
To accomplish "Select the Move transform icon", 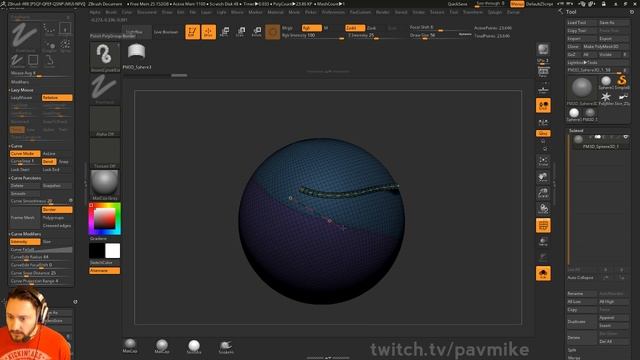I will click(x=224, y=31).
